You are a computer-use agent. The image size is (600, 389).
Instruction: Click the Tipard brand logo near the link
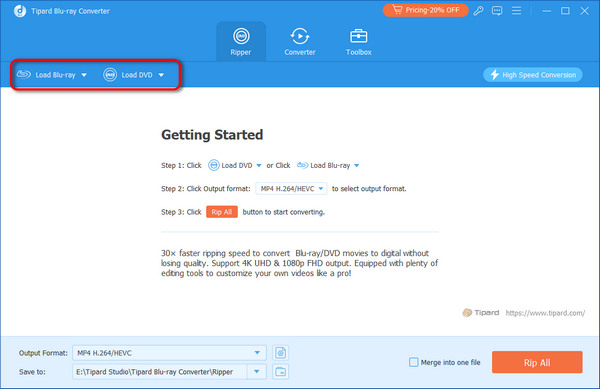pyautogui.click(x=481, y=313)
